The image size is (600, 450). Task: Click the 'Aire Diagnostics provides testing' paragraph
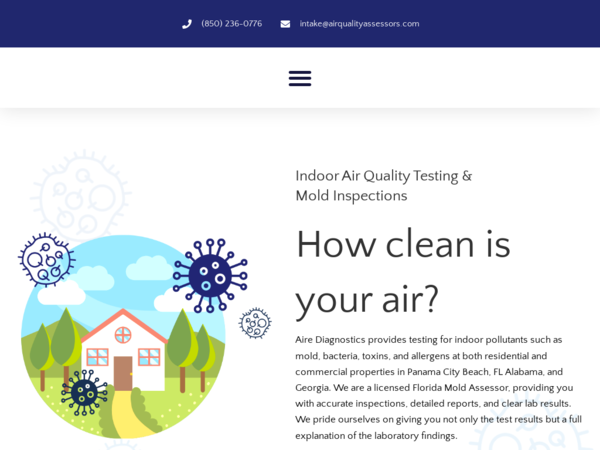click(x=439, y=388)
